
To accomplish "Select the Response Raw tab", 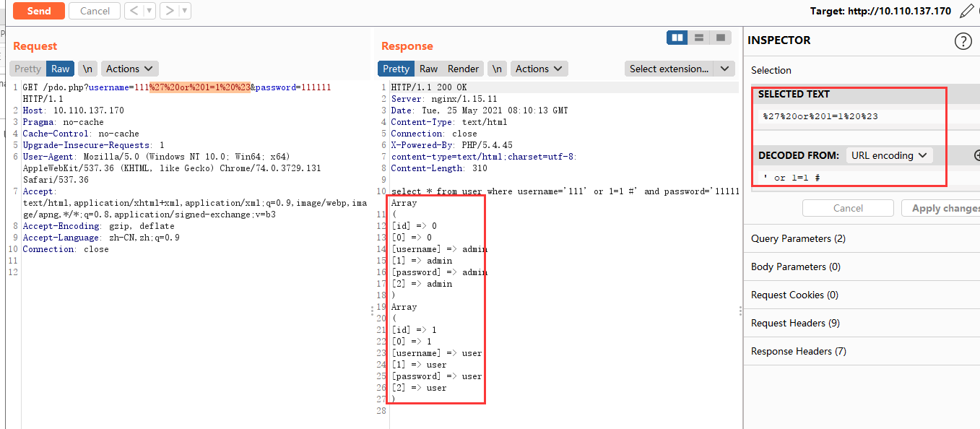I will 429,69.
